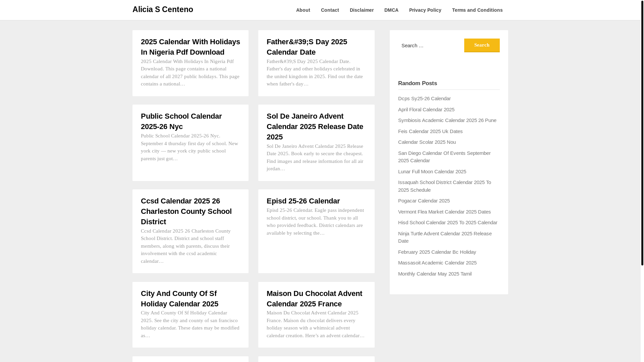Click Nigeria calendar post excerpt text
The image size is (644, 362).
(x=190, y=73)
